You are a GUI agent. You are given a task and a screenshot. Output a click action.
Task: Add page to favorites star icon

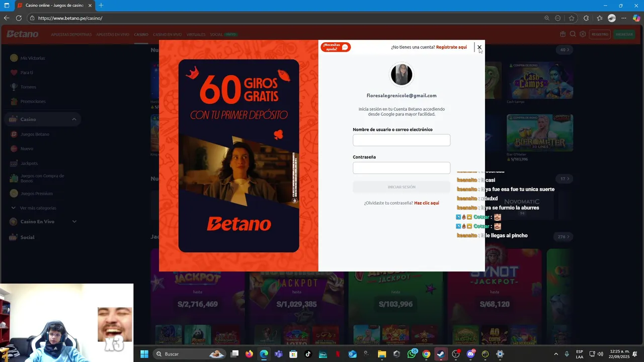coord(572,18)
